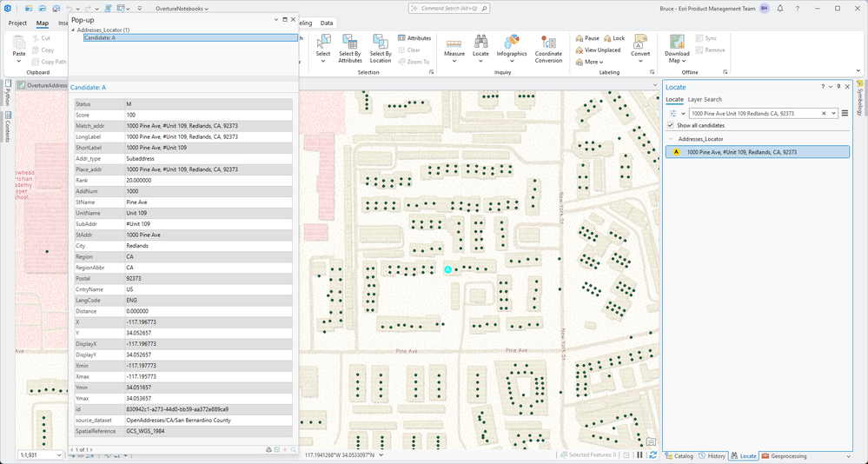The image size is (868, 464).
Task: Clear the Locate search box with the X
Action: point(824,113)
